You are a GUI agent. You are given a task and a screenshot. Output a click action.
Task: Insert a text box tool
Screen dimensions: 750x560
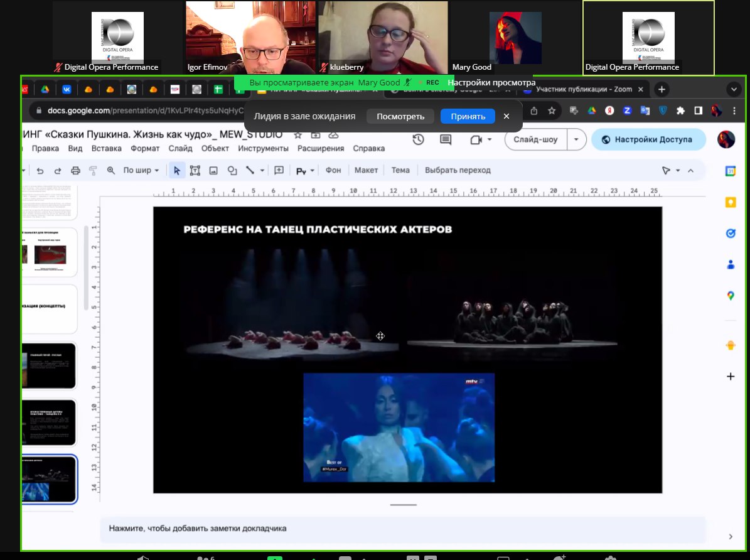coord(195,170)
